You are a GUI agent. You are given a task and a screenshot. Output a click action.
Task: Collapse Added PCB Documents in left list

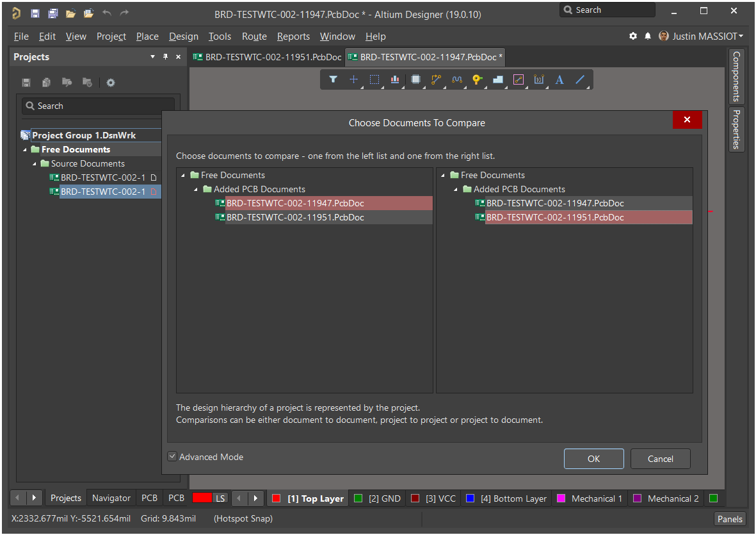(197, 190)
